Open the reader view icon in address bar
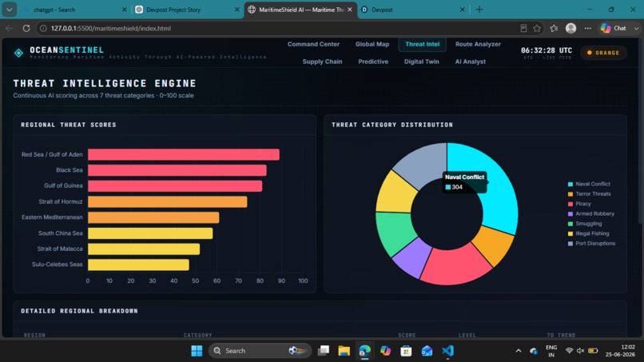This screenshot has width=644, height=362. tap(523, 28)
